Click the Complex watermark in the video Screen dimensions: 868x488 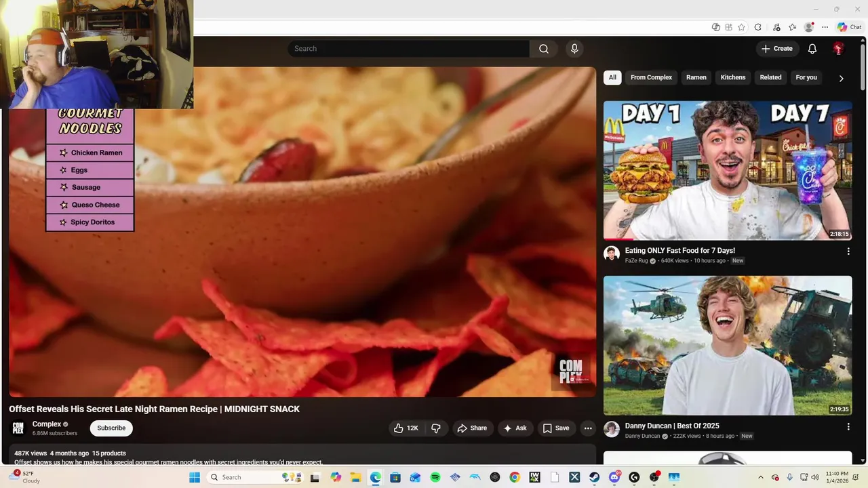[572, 372]
